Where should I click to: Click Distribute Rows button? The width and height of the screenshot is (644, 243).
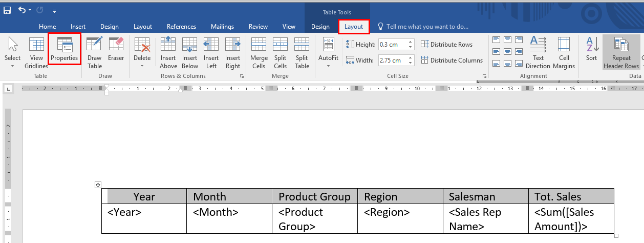click(x=446, y=45)
